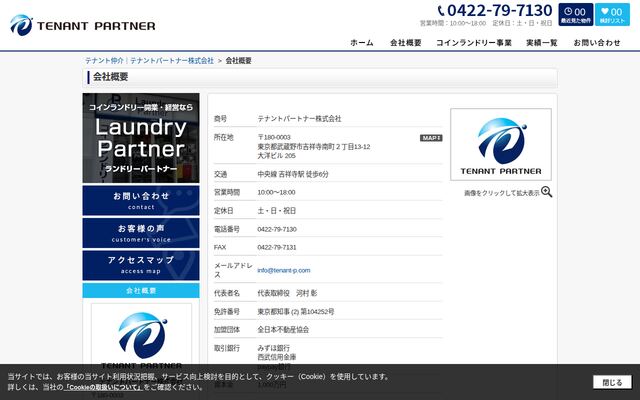Dismiss cookie notice with 閉じる button
Image resolution: width=640 pixels, height=400 pixels.
pyautogui.click(x=612, y=382)
